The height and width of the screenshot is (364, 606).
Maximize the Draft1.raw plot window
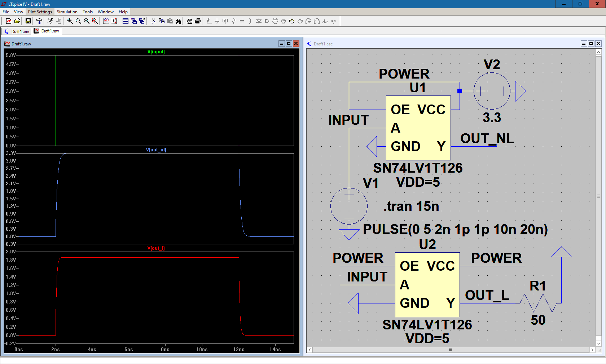pyautogui.click(x=289, y=44)
